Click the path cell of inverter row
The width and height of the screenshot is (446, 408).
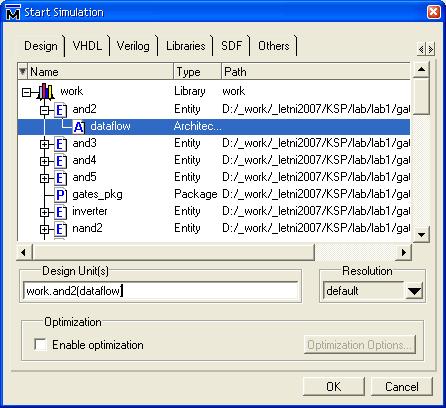coord(316,211)
